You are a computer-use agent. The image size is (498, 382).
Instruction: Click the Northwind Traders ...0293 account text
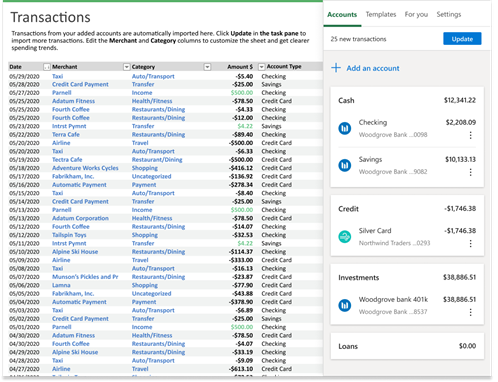[394, 243]
